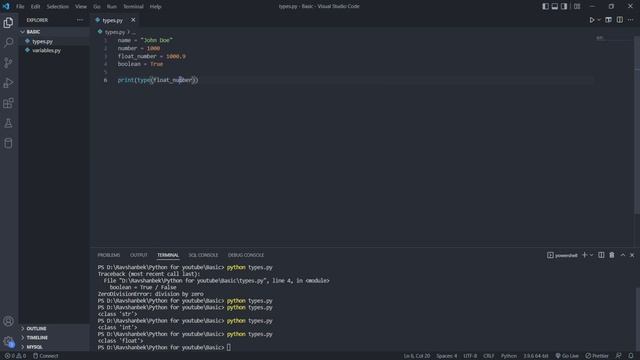Open notifications bell icon
640x360 pixels.
[631, 356]
